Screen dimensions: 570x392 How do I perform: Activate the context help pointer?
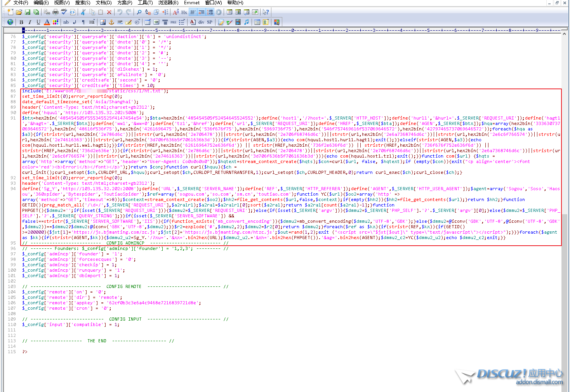click(x=266, y=12)
